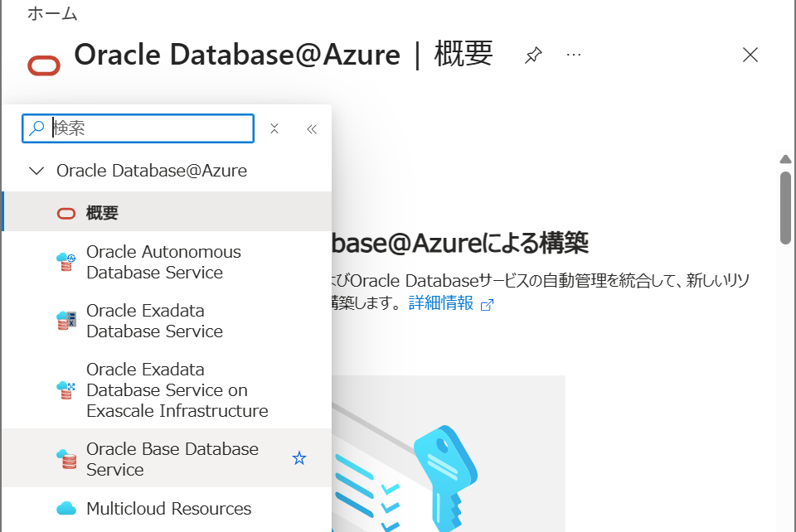The image size is (796, 532).
Task: Collapse the Oracle Database@Azure tree group
Action: click(36, 171)
